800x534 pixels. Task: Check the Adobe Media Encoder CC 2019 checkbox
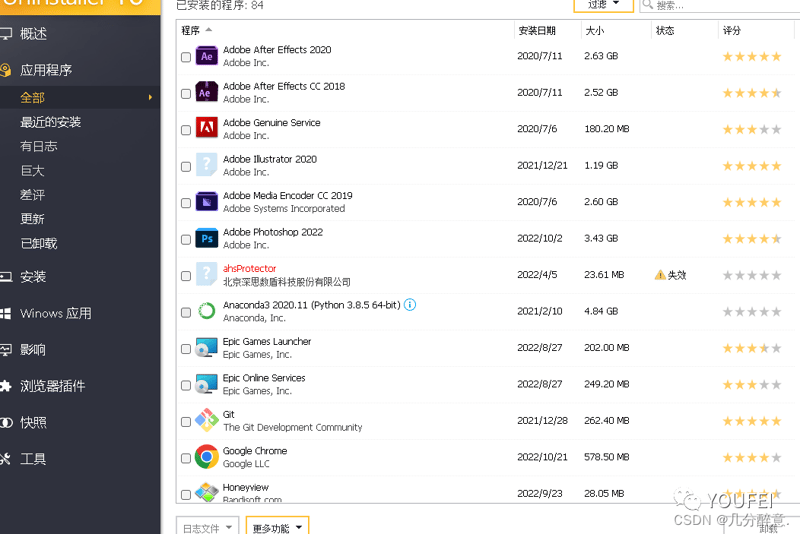tap(186, 203)
